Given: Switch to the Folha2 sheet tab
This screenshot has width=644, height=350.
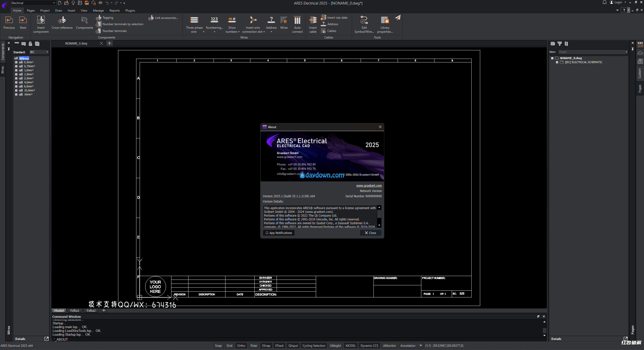Looking at the screenshot, I should [x=91, y=310].
